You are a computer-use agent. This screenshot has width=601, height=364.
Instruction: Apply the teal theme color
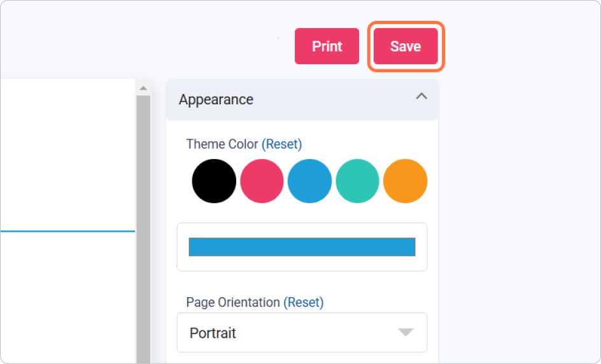pos(357,181)
